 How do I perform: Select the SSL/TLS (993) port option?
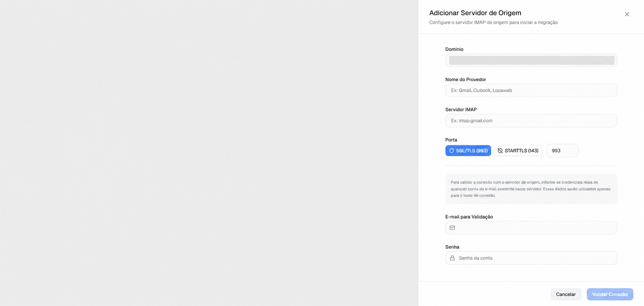coord(468,151)
